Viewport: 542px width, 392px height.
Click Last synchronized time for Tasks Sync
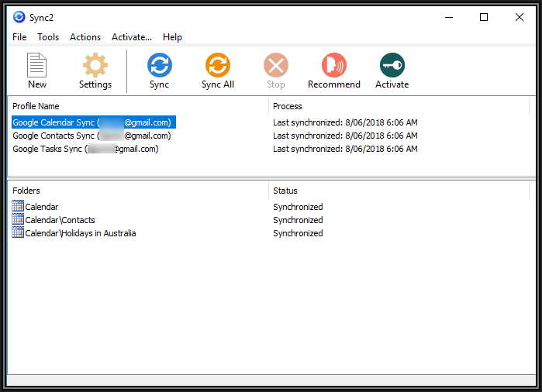pyautogui.click(x=345, y=149)
